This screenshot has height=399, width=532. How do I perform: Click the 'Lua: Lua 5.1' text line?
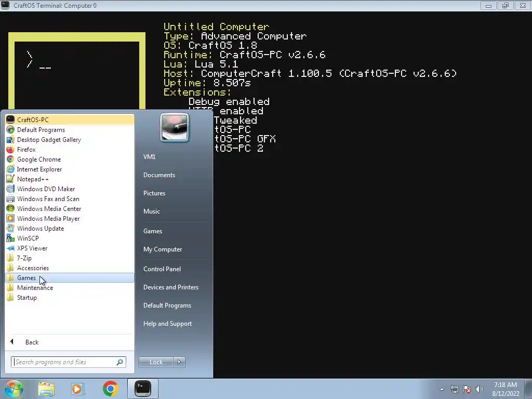point(201,64)
